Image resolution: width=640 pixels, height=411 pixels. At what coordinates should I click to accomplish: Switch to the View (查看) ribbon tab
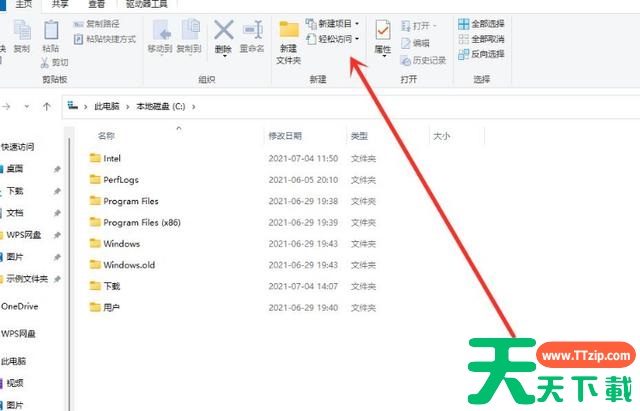(97, 4)
